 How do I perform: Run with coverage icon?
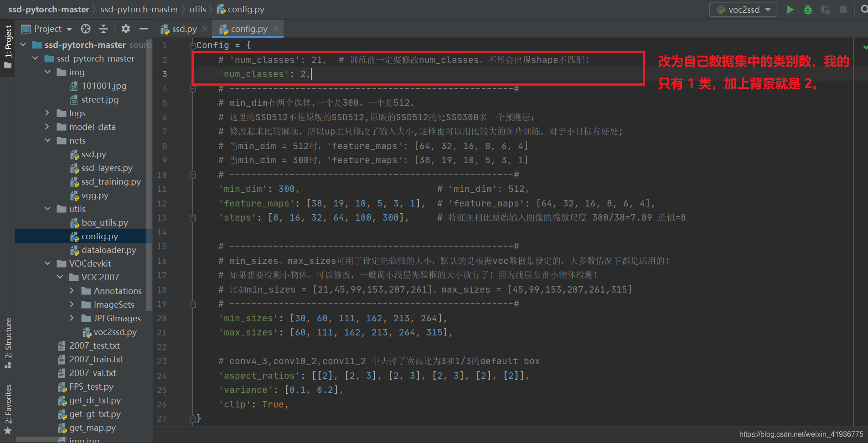click(825, 10)
